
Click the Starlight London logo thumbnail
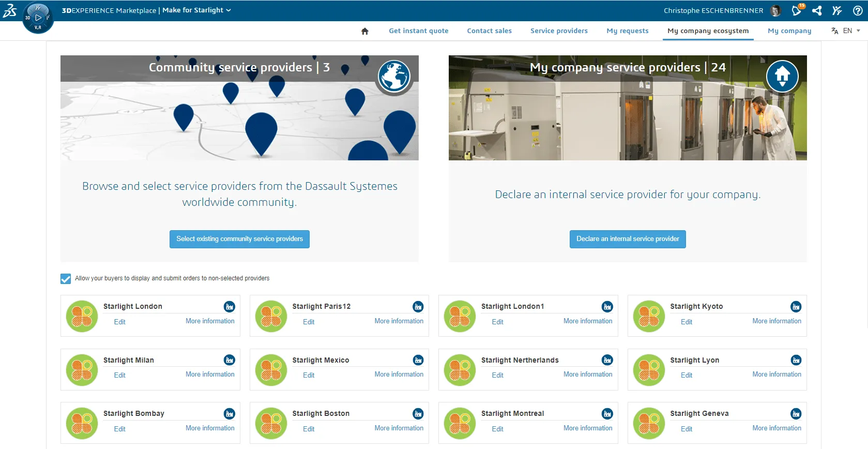pyautogui.click(x=82, y=316)
